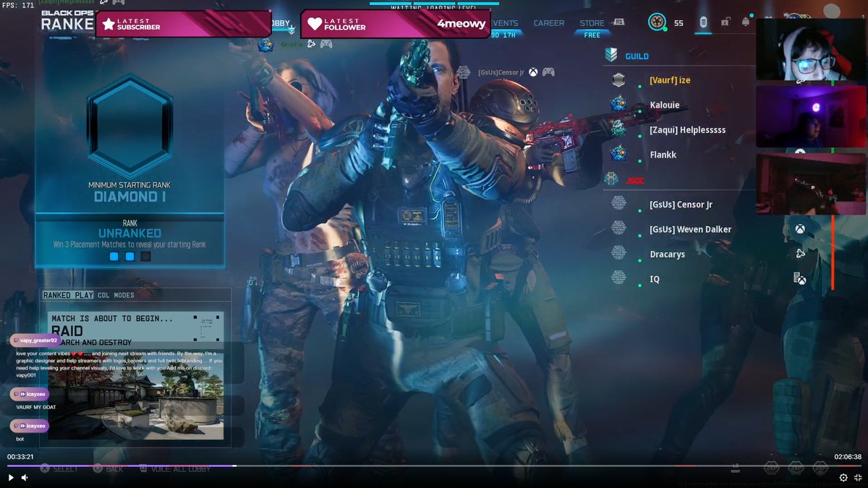Click chat username vapy_greater92
The height and width of the screenshot is (488, 868).
38,340
